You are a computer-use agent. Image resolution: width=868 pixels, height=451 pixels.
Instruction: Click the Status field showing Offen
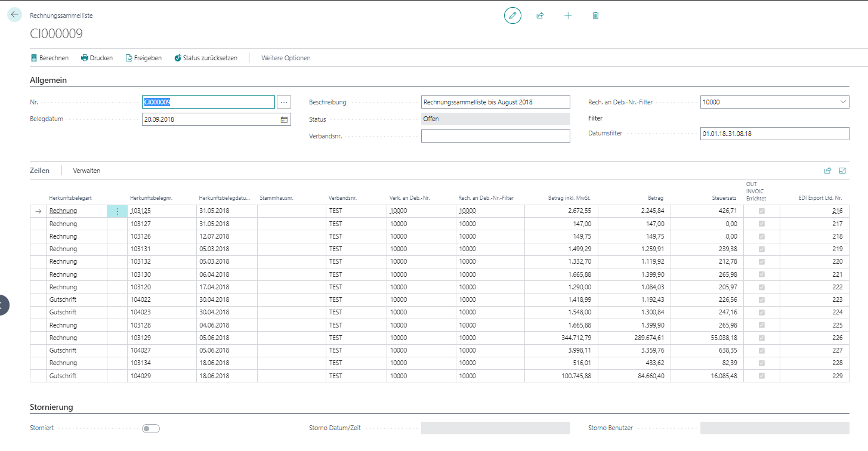pyautogui.click(x=496, y=119)
